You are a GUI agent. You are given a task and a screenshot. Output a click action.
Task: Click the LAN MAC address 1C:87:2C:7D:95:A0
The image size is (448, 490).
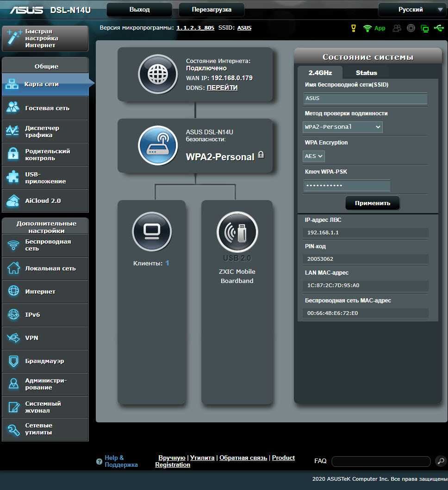(333, 285)
